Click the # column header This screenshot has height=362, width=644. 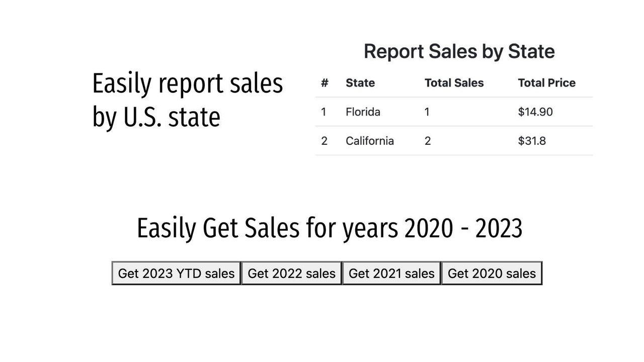(x=324, y=83)
